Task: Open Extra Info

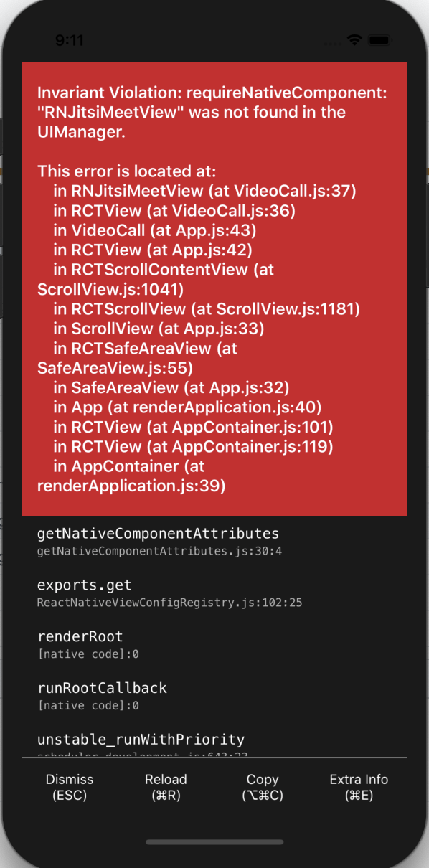Action: click(359, 787)
